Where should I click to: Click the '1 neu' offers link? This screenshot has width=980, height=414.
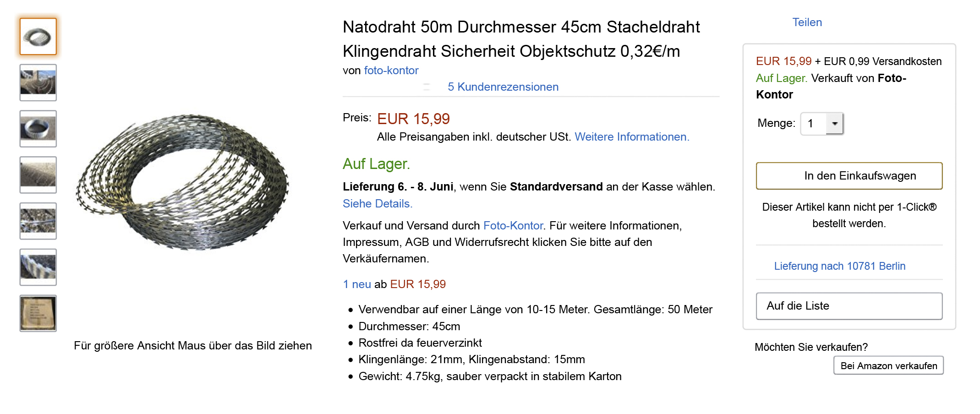(357, 284)
